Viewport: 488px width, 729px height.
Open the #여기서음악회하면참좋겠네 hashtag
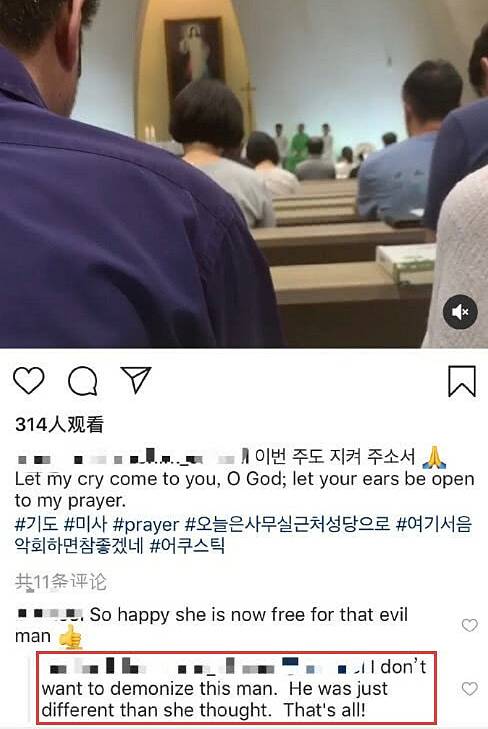pyautogui.click(x=244, y=535)
